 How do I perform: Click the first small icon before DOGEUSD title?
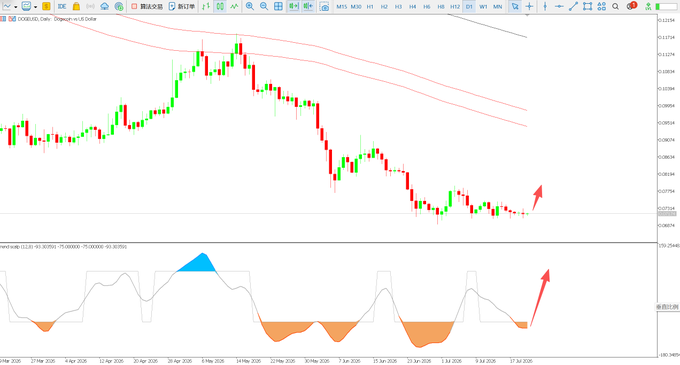[x=3, y=19]
